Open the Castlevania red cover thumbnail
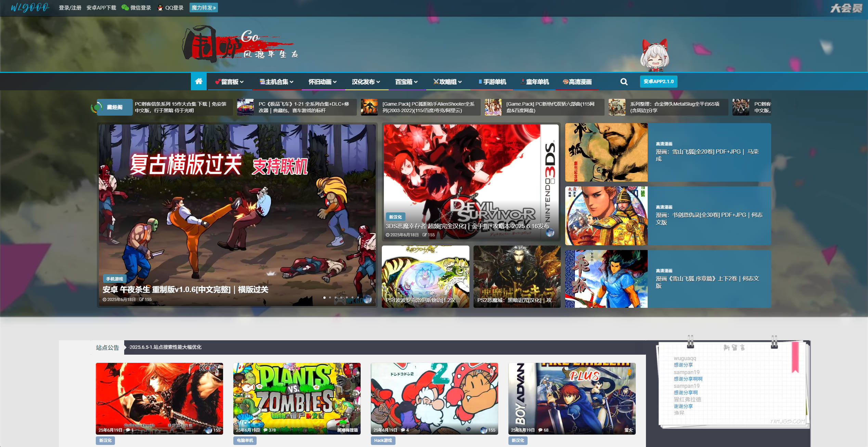Viewport: 868px width, 447px height. click(159, 399)
